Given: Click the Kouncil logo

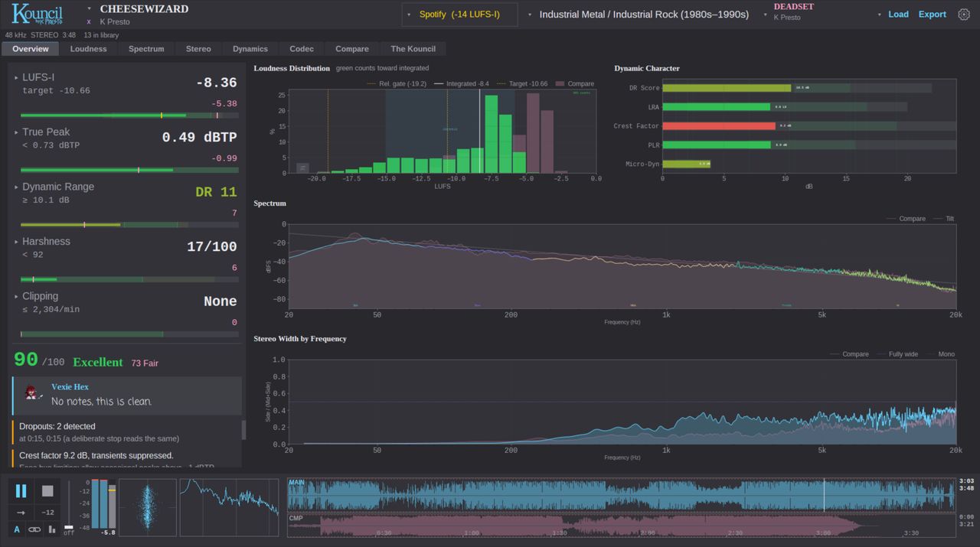Looking at the screenshot, I should [x=38, y=14].
